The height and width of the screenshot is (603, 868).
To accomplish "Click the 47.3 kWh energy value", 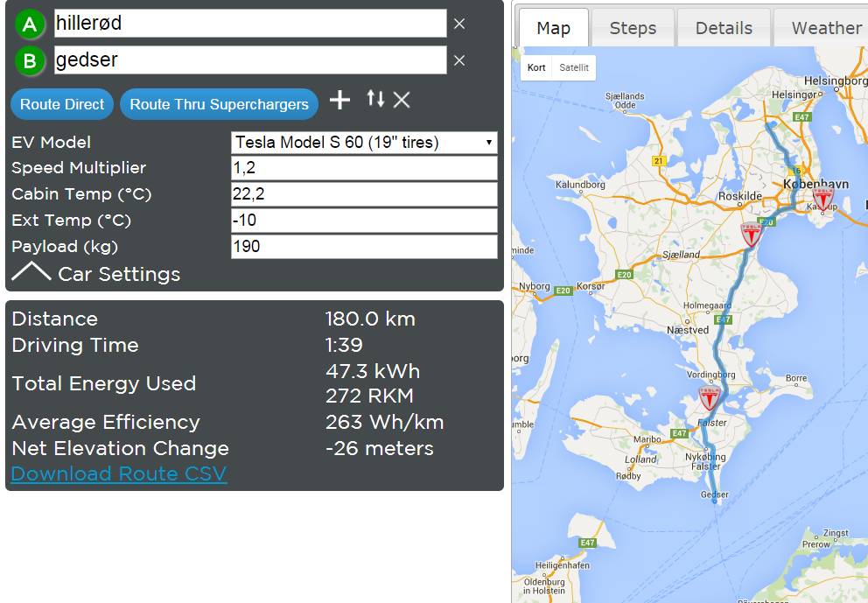I will 373,371.
